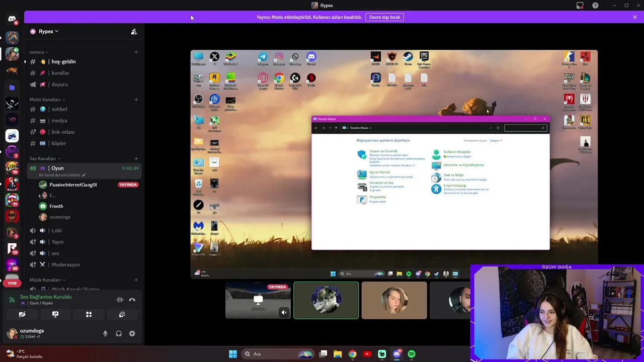
Task: Create a channel in the sunucu category
Action: click(136, 52)
